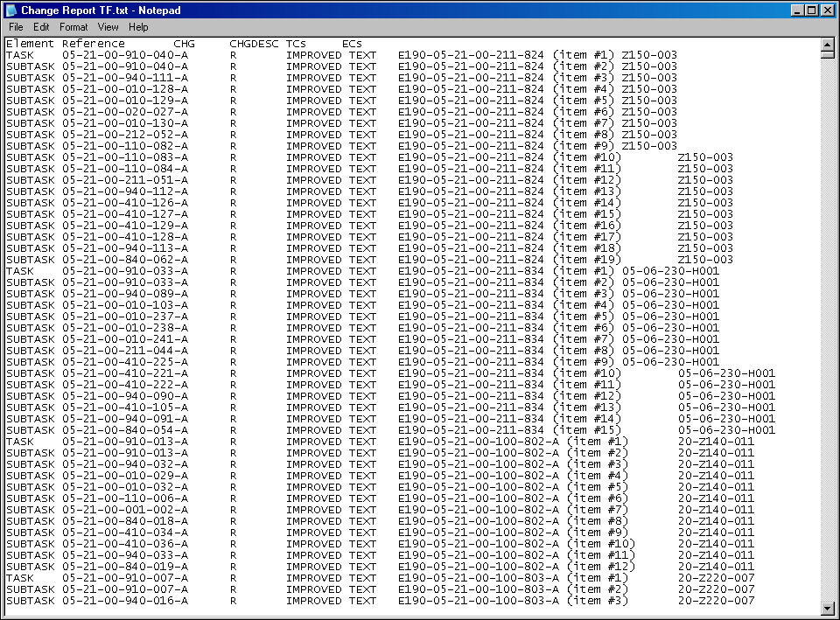The width and height of the screenshot is (840, 620).
Task: Click reference 05-21-00-212-052-A
Action: 125,135
